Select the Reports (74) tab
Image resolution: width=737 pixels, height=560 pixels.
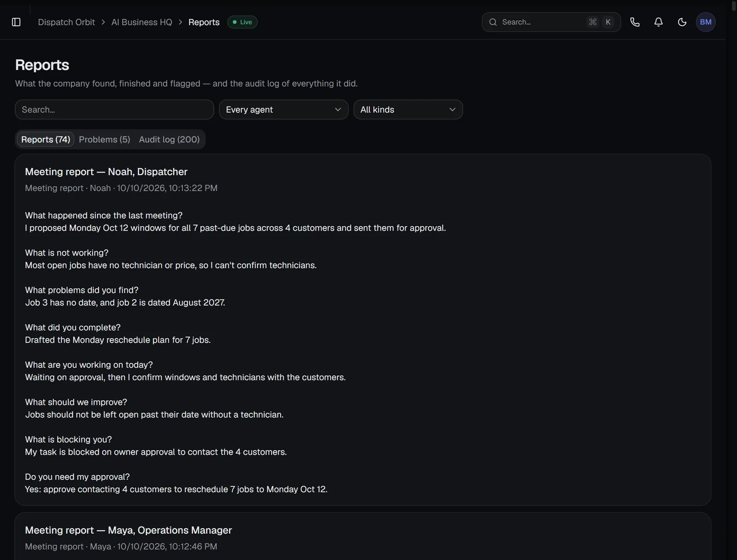(46, 140)
